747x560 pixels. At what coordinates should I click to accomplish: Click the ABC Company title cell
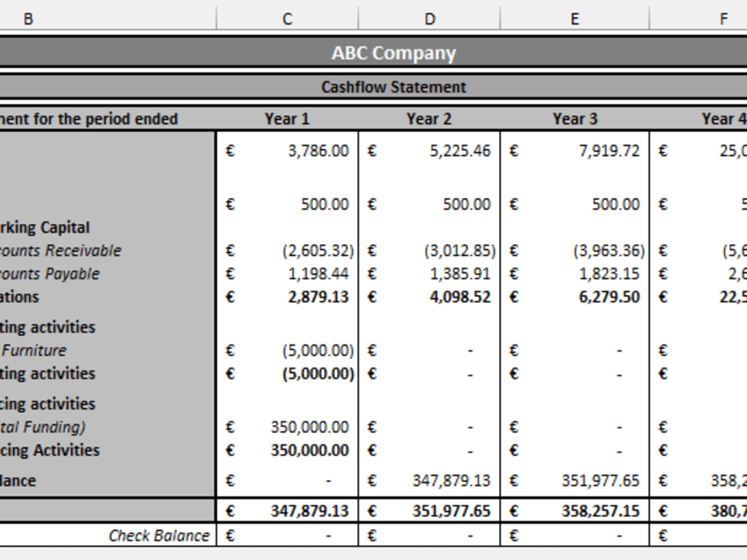(x=373, y=52)
